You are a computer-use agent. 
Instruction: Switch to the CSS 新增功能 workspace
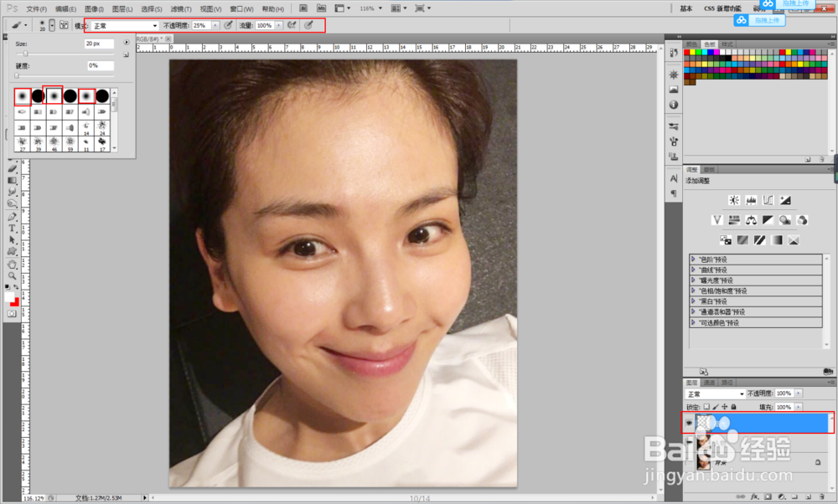point(722,8)
